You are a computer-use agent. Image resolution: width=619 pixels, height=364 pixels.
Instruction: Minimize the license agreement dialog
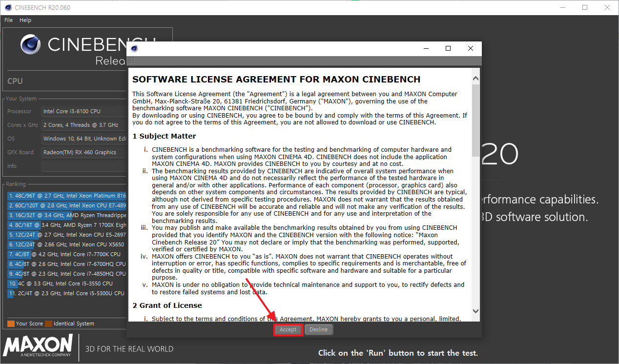(x=426, y=48)
